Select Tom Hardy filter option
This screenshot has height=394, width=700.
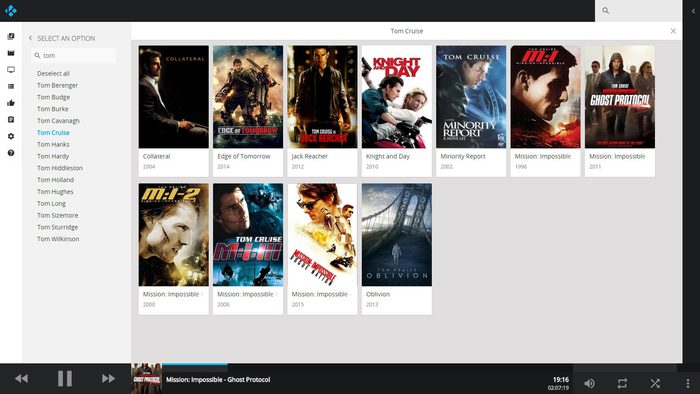(x=53, y=156)
